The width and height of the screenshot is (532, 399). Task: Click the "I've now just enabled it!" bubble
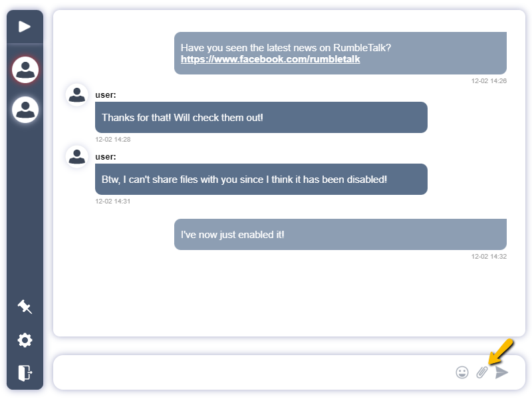tap(340, 235)
